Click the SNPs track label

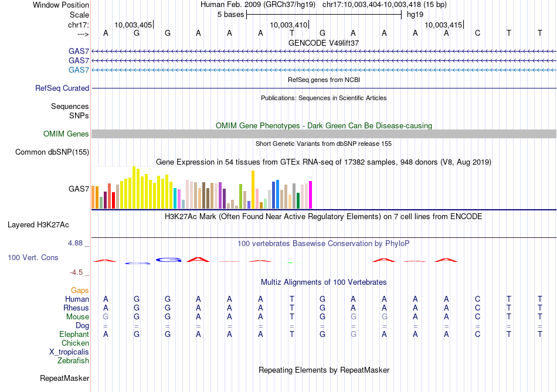pos(79,115)
